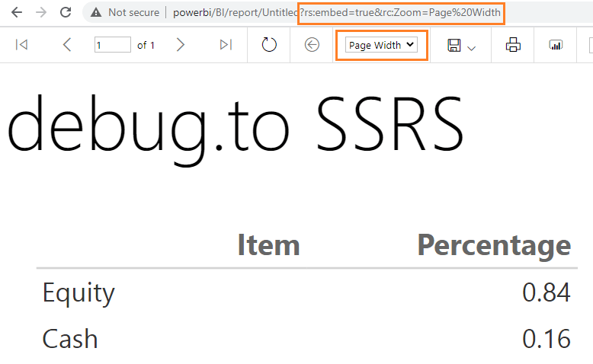Viewport: 593px width, 364px height.
Task: Open the Page Width zoom dropdown
Action: [x=381, y=45]
